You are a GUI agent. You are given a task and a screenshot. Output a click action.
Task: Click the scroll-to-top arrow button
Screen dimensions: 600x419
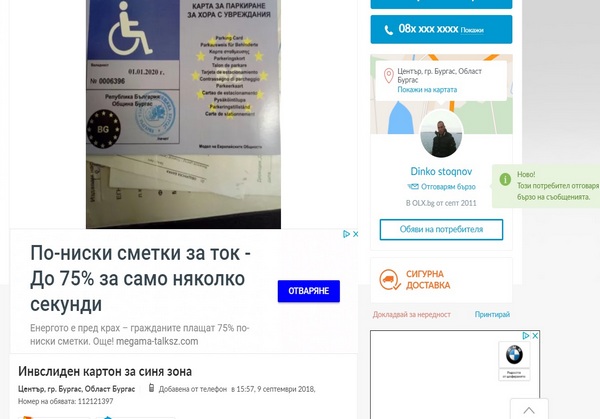click(529, 409)
